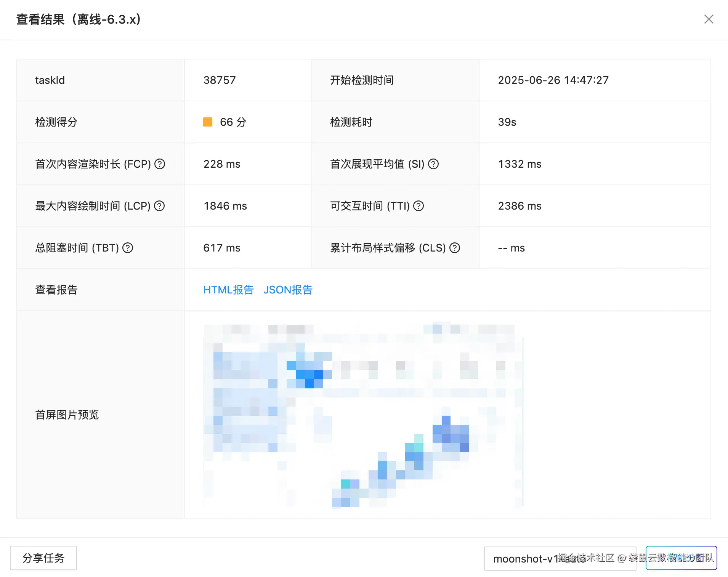Click the 开始检测时间 label
Image resolution: width=728 pixels, height=577 pixels.
pos(362,80)
